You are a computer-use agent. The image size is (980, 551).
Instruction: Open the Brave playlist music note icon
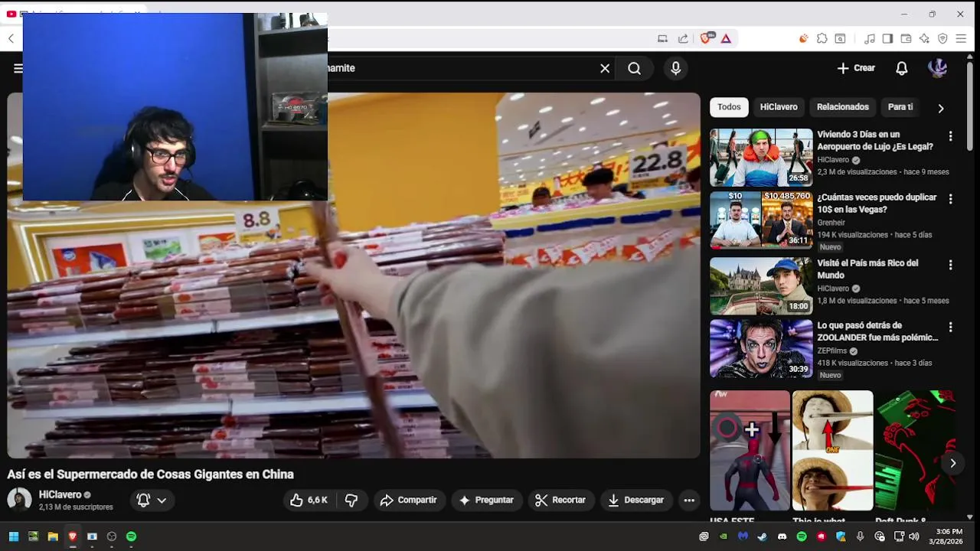click(x=870, y=38)
